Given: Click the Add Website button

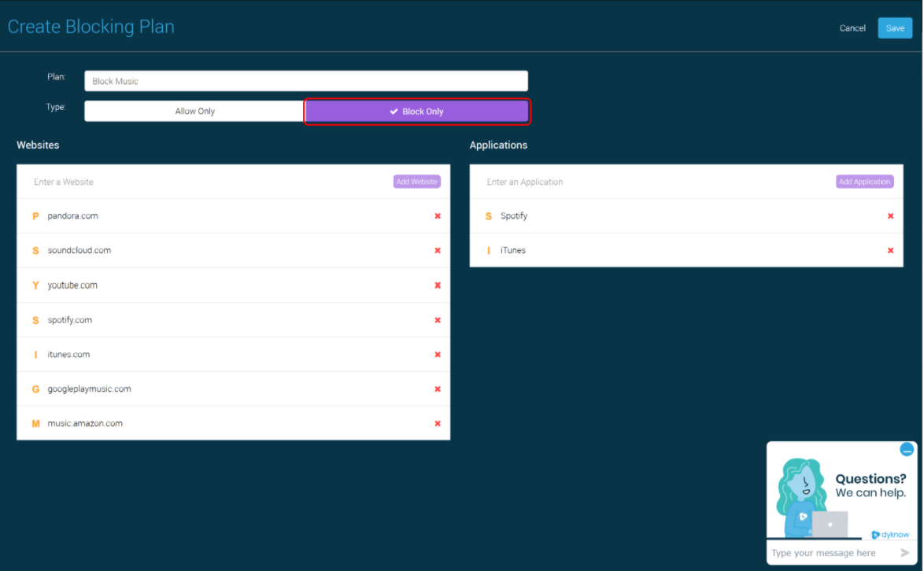Looking at the screenshot, I should (x=416, y=182).
